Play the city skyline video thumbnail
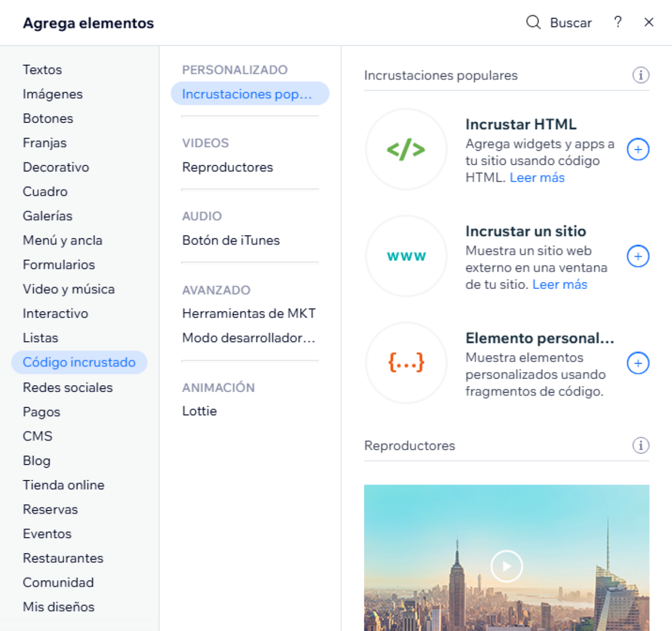The height and width of the screenshot is (631, 672). 507,566
